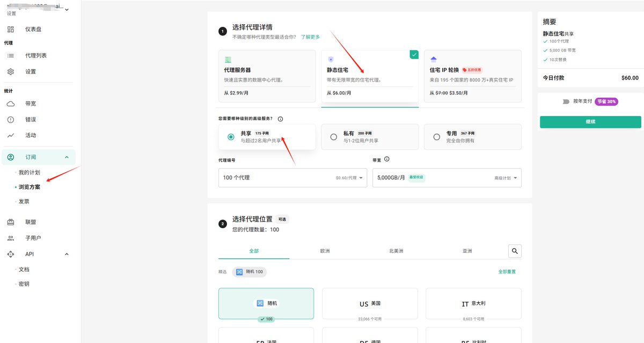This screenshot has width=644, height=343.
Task: Click the 代理列表 list icon
Action: pyautogui.click(x=11, y=55)
